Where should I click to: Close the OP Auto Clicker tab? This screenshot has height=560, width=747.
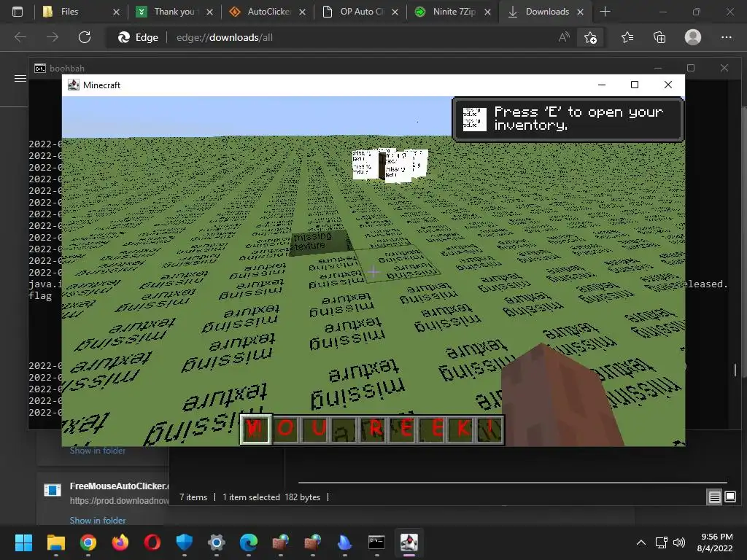click(x=395, y=12)
